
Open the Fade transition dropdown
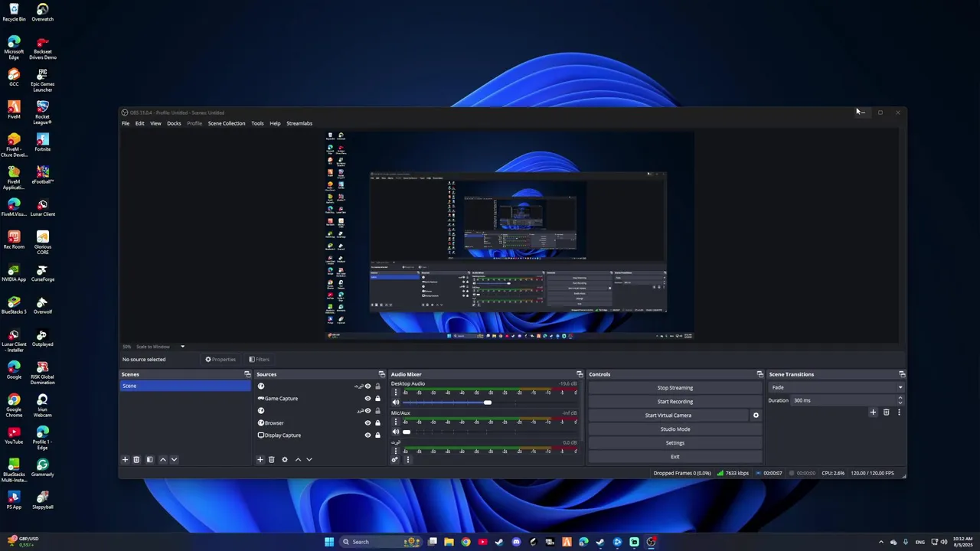[836, 387]
